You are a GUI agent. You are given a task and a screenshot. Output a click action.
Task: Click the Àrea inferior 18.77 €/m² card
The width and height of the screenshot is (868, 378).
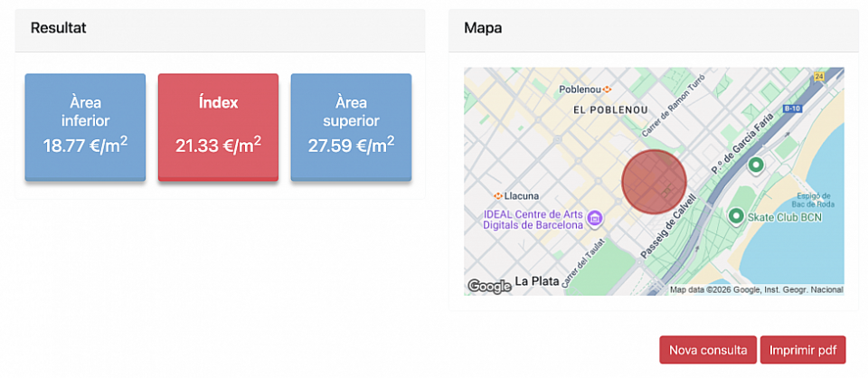pos(85,127)
